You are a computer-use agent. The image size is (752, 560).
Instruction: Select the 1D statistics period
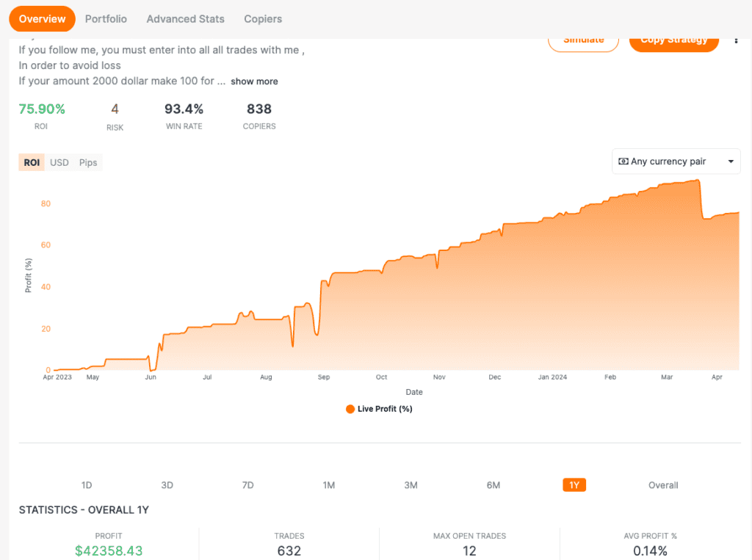coord(87,485)
